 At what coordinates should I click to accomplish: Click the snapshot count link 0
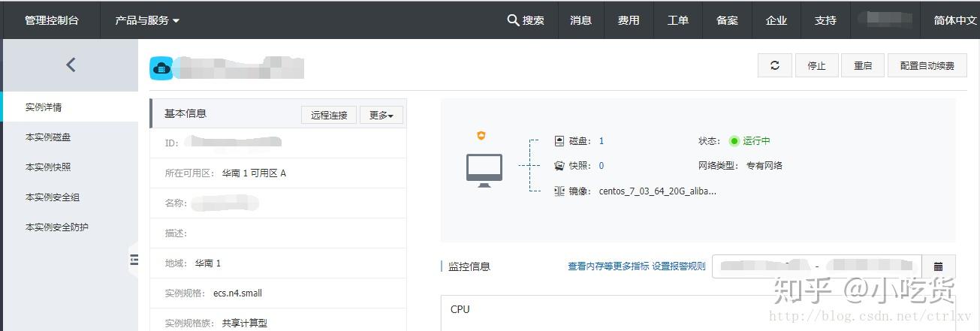(x=602, y=166)
